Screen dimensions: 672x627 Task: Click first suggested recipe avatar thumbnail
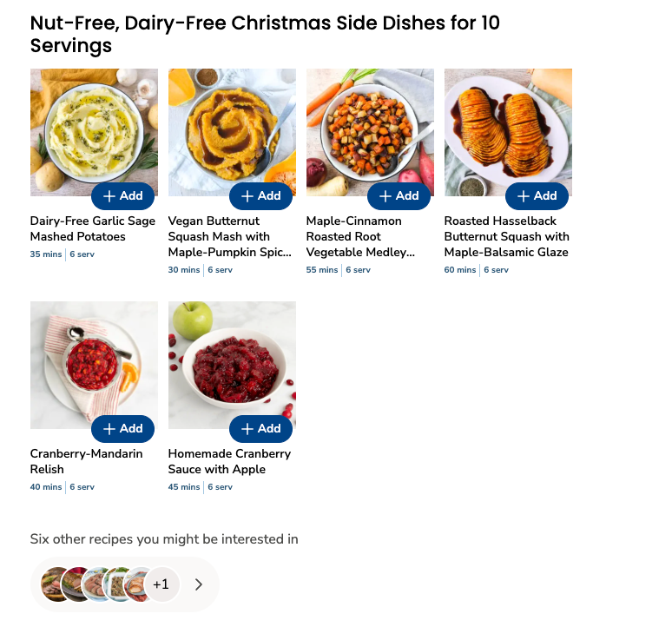(55, 584)
